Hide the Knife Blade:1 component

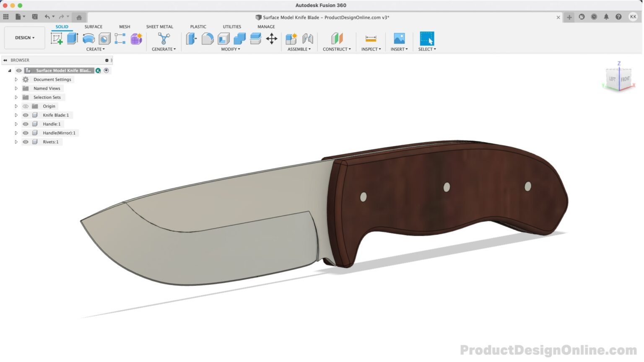(x=25, y=115)
